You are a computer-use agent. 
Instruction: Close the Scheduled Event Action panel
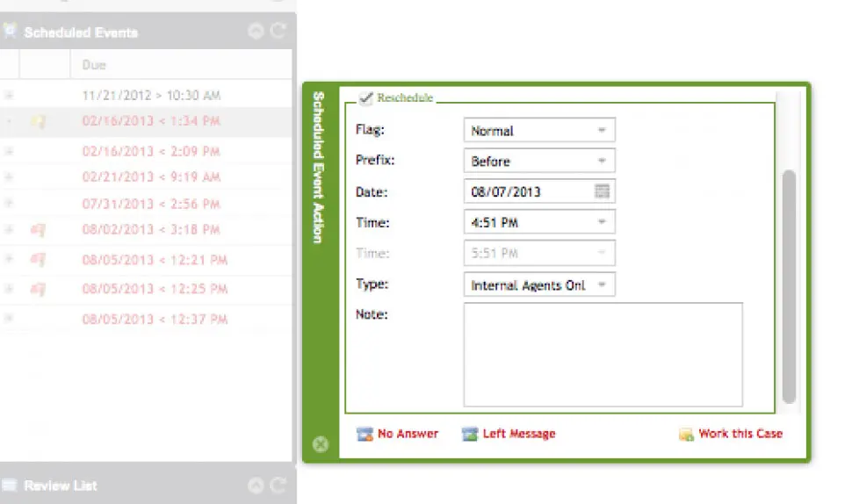(x=321, y=444)
